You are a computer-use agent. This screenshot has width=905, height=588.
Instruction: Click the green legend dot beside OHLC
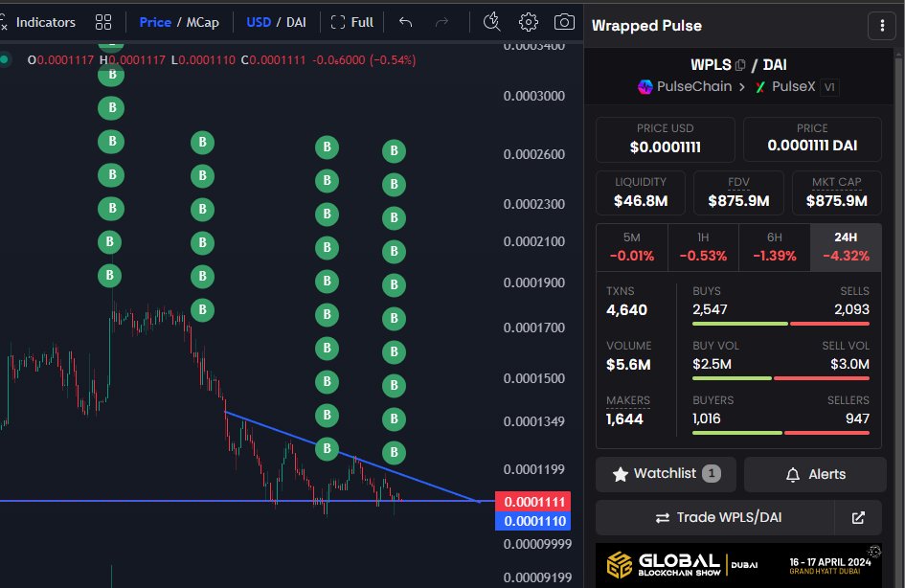(x=4, y=59)
